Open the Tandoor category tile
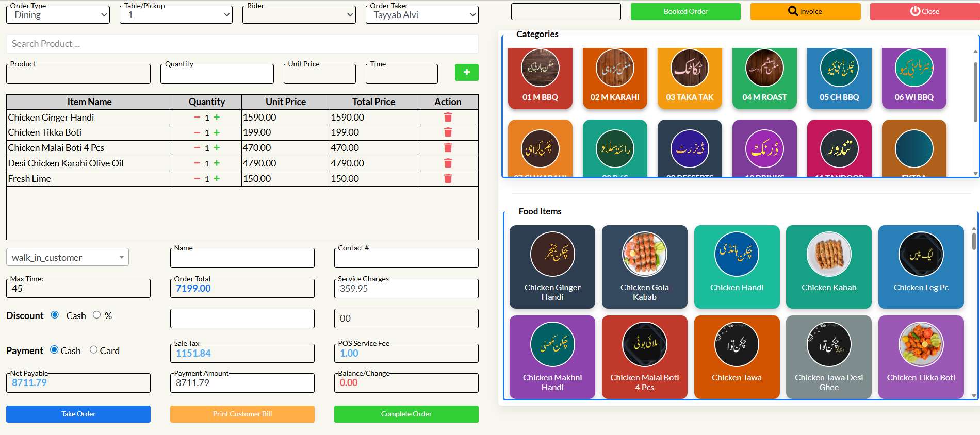Screen dimensions: 980x435 [839, 148]
